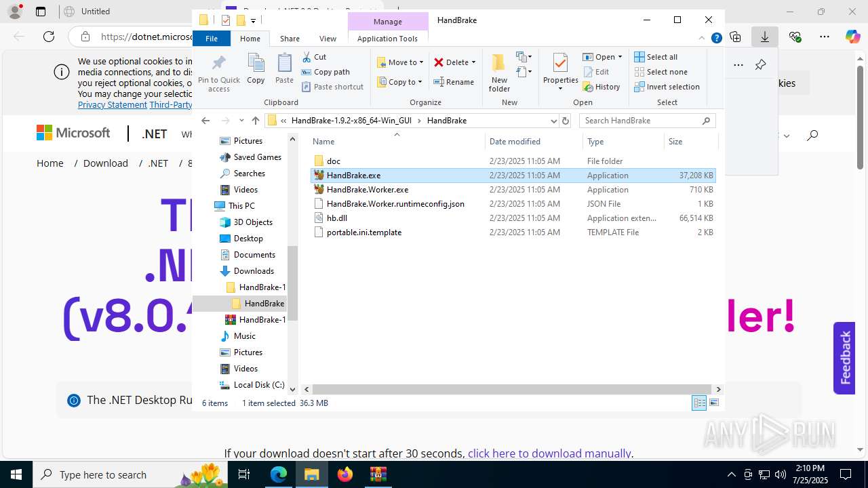Screen dimensions: 868x488
Task: Open Application Tools ribbon tab
Action: click(x=387, y=39)
